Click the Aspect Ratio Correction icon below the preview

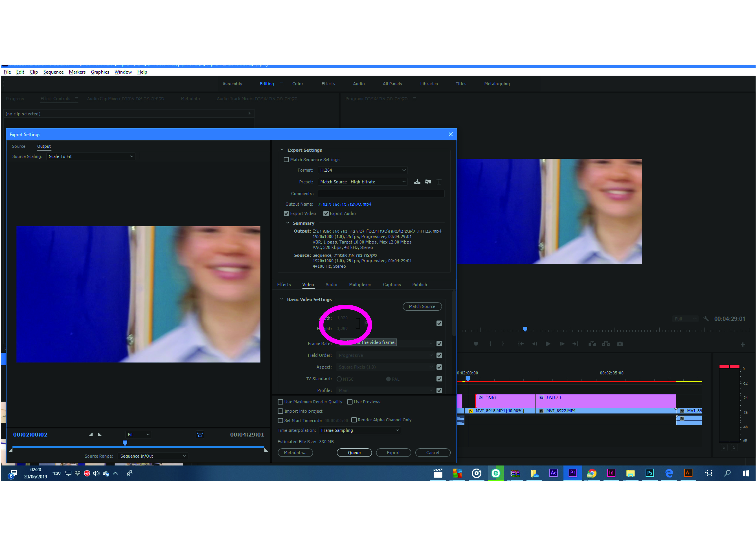(200, 435)
